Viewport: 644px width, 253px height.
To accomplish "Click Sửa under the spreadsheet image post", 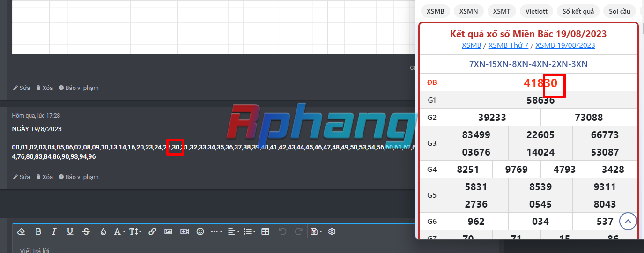I will (x=22, y=88).
